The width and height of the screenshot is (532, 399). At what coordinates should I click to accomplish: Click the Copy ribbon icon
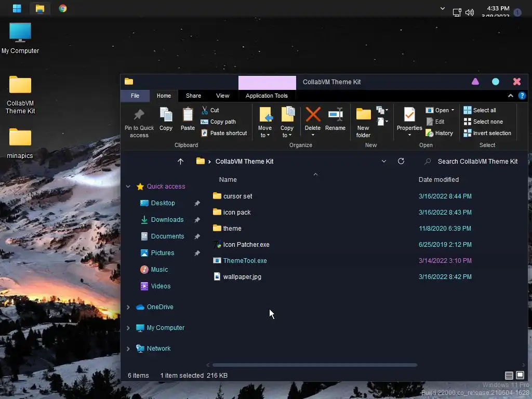[x=166, y=119]
